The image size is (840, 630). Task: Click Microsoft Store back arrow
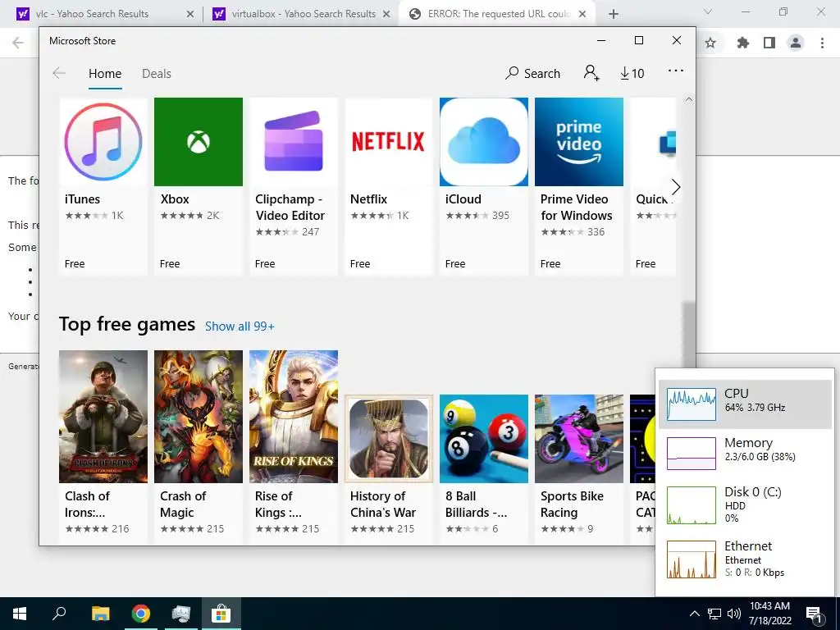point(59,73)
